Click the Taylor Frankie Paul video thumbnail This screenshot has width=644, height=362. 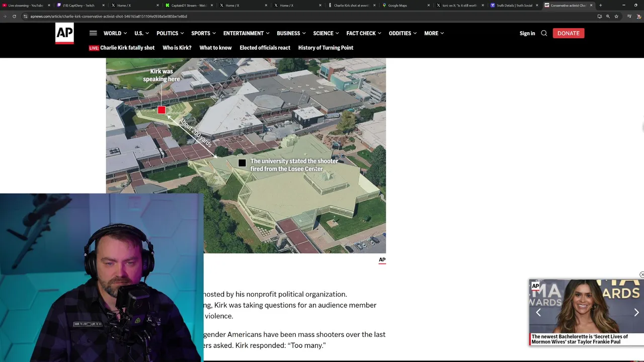tap(587, 306)
